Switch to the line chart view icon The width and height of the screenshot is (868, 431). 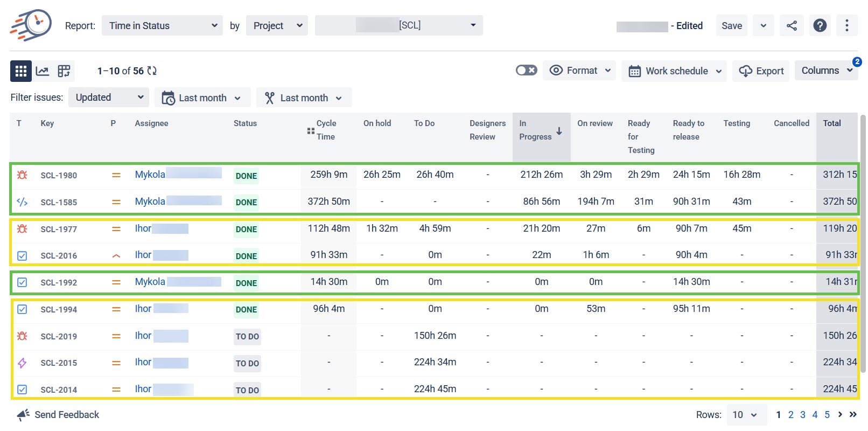pos(43,71)
